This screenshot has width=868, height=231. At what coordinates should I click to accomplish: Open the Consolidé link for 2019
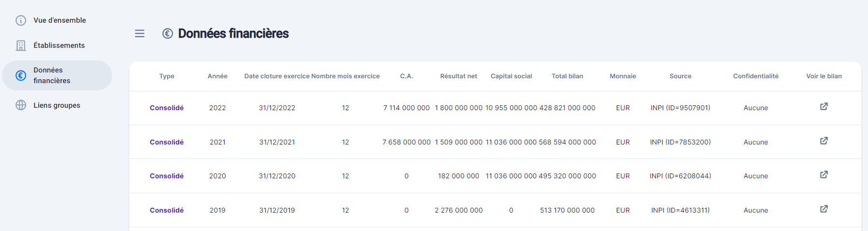tap(167, 210)
